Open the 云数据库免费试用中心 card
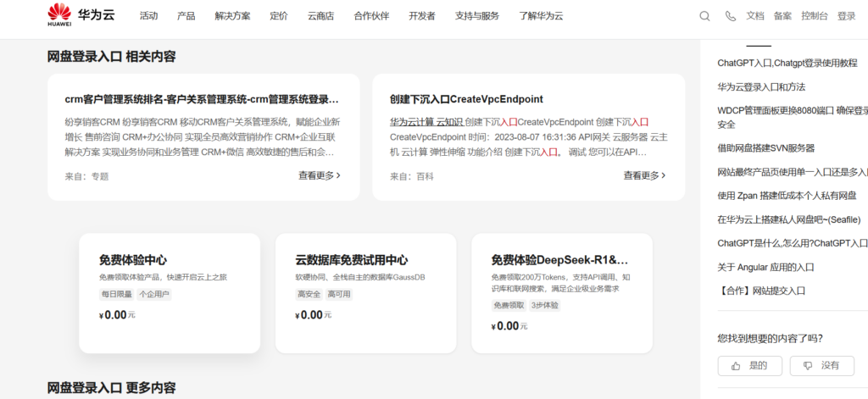This screenshot has height=399, width=868. (366, 293)
